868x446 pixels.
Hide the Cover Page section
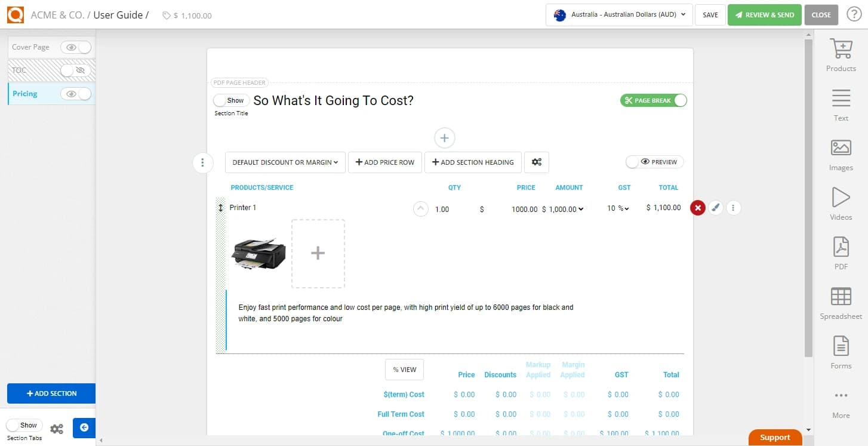(x=70, y=47)
